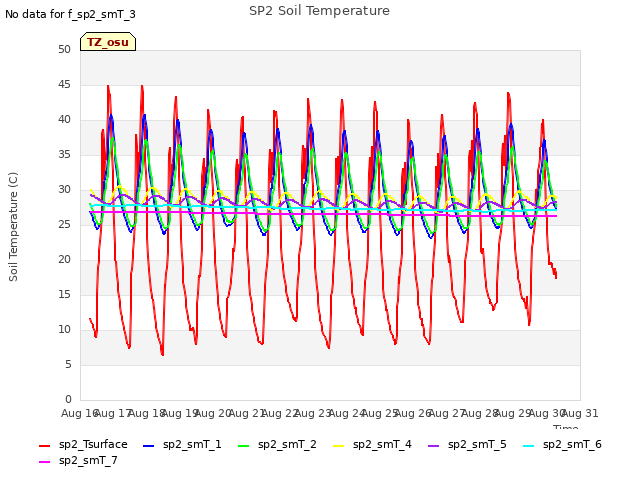The width and height of the screenshot is (640, 480).
Task: Click the 25 y-axis tick label
Action: point(64,224)
